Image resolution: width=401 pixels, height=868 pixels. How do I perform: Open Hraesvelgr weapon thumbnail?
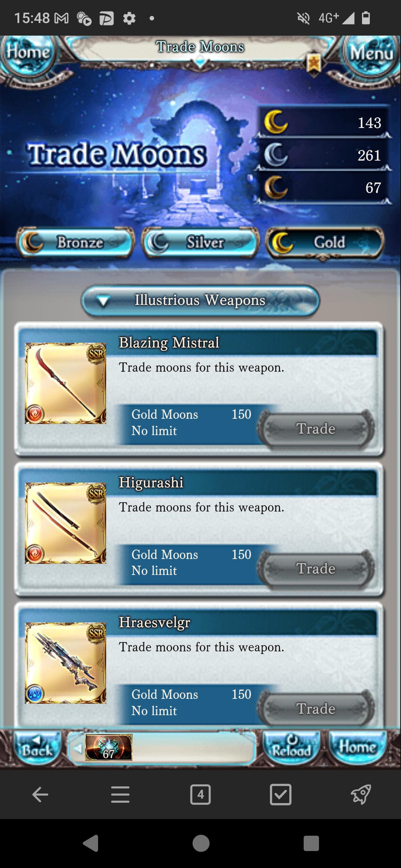[x=65, y=663]
